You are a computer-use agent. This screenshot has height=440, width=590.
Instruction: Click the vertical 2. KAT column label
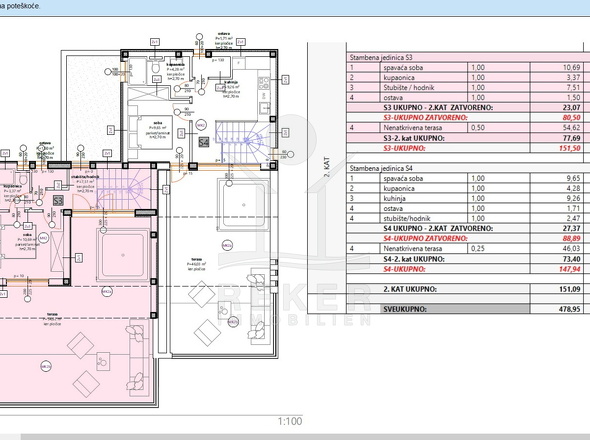pyautogui.click(x=327, y=167)
